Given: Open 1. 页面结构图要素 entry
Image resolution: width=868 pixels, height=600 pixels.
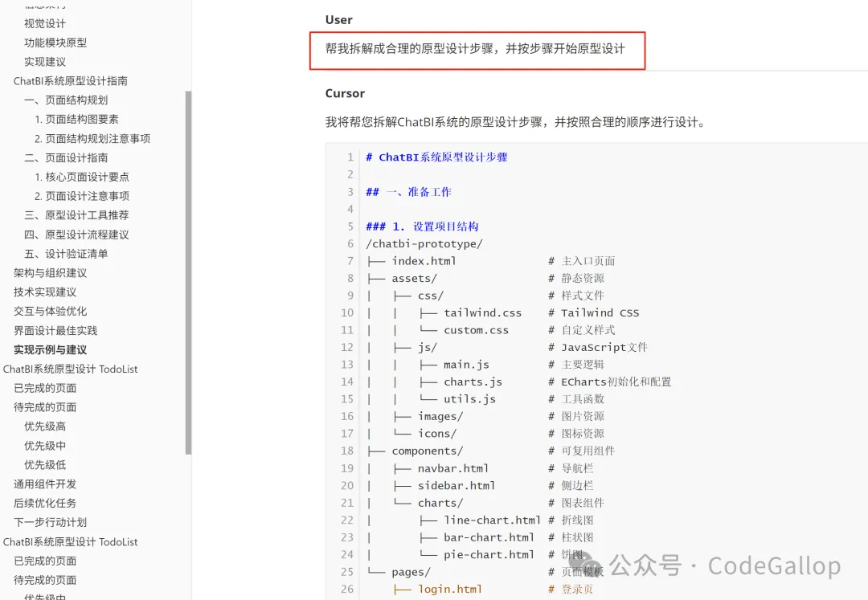Looking at the screenshot, I should [x=76, y=120].
